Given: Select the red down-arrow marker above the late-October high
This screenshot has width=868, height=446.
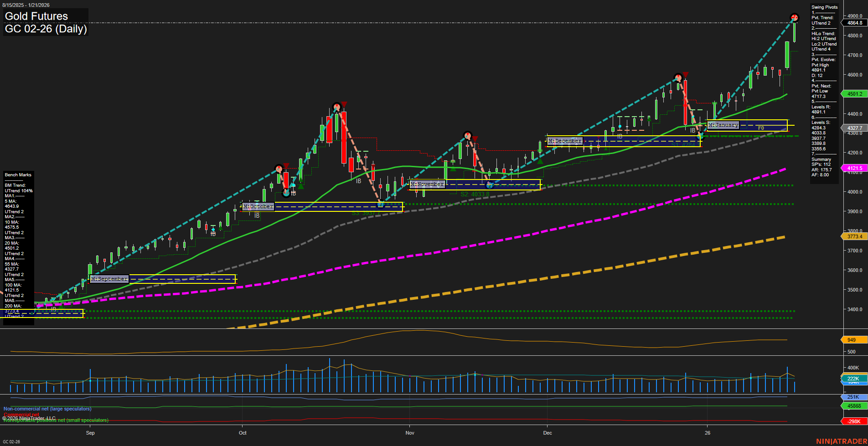Looking at the screenshot, I should pos(343,104).
